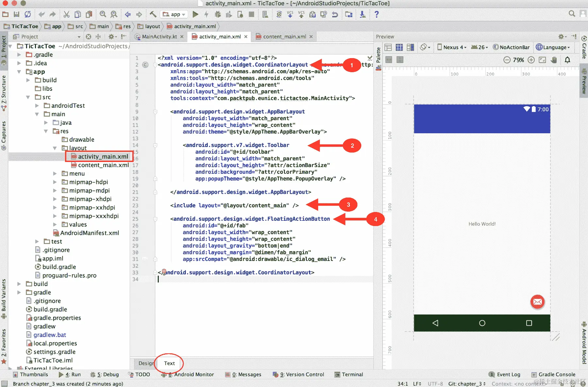Click the Synchronize icon in the main toolbar

click(28, 14)
